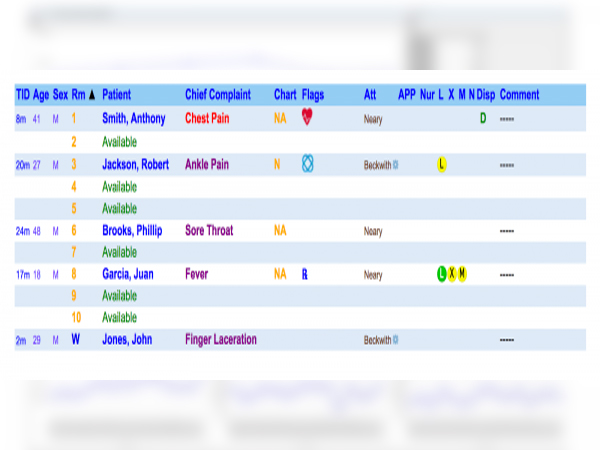Click the 2m time for Jones, John
Image resolution: width=600 pixels, height=450 pixels.
(x=21, y=341)
